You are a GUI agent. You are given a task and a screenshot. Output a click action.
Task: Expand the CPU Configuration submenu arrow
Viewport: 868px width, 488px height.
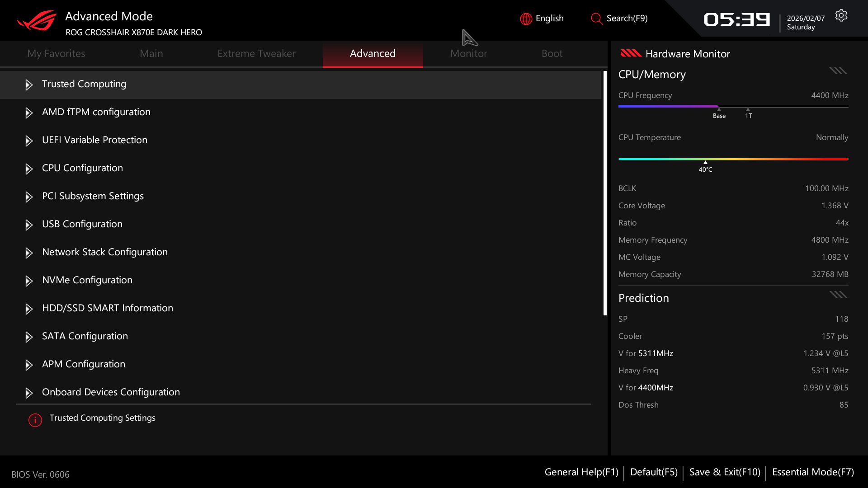pyautogui.click(x=29, y=169)
